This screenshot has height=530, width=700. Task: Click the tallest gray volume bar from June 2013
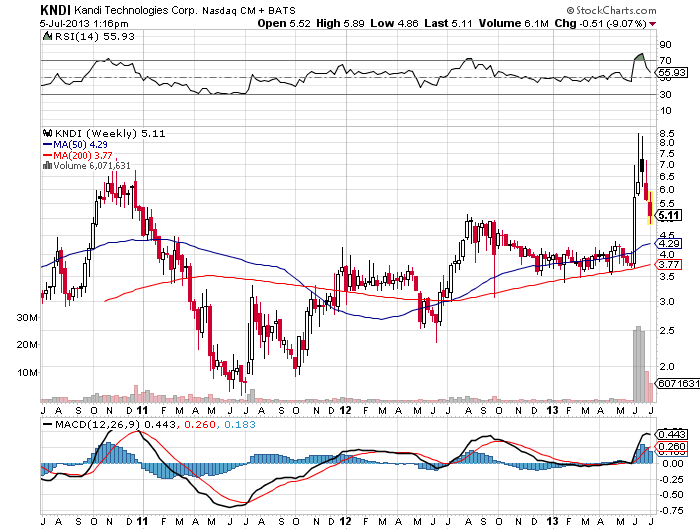point(638,364)
